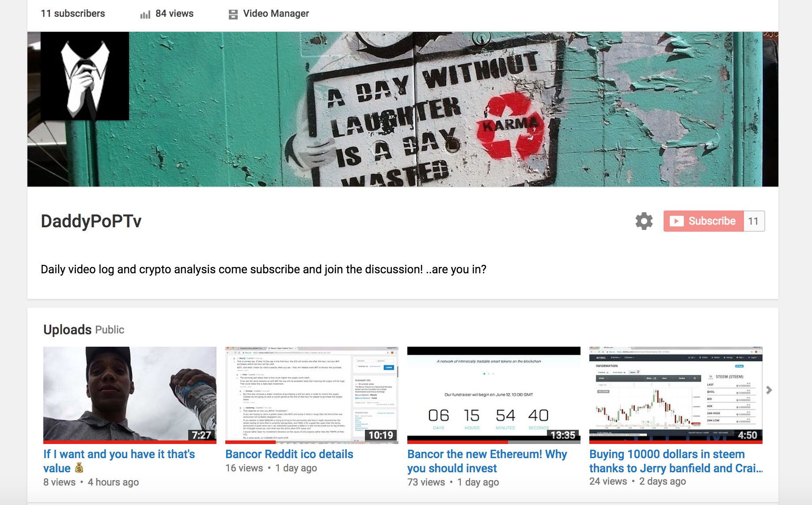
Task: Open the STEEM chart 4:50 video thumbnail
Action: tap(676, 395)
